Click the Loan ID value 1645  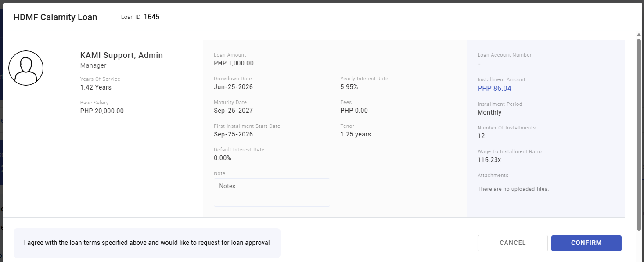[x=151, y=17]
